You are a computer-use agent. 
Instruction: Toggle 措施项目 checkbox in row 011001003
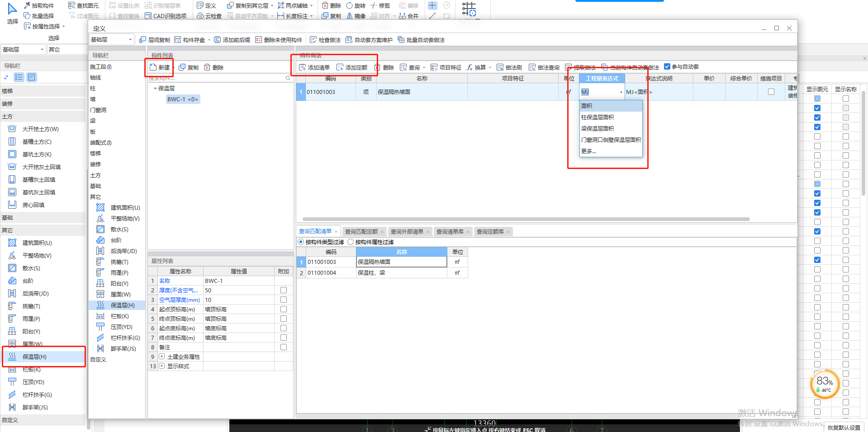tap(771, 92)
